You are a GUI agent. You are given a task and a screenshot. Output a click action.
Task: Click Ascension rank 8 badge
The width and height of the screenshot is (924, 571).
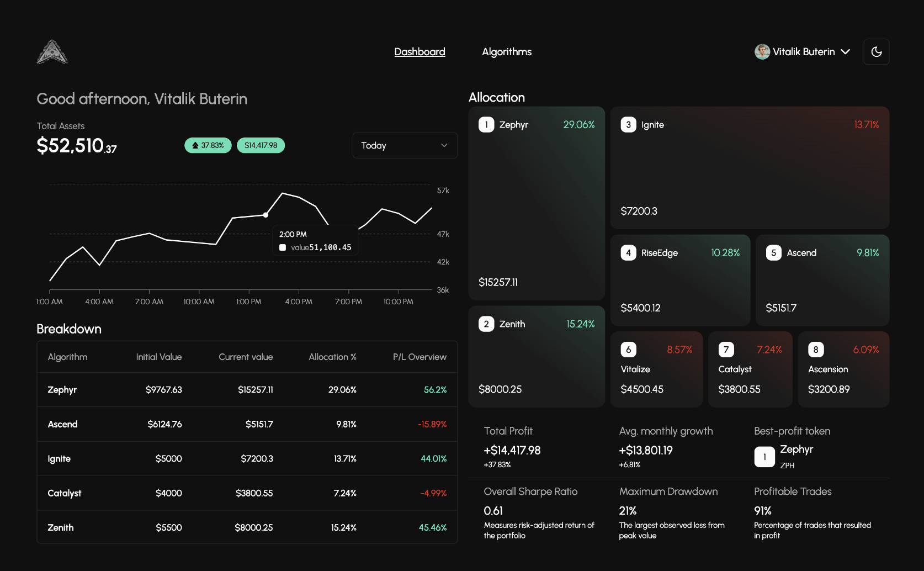816,350
